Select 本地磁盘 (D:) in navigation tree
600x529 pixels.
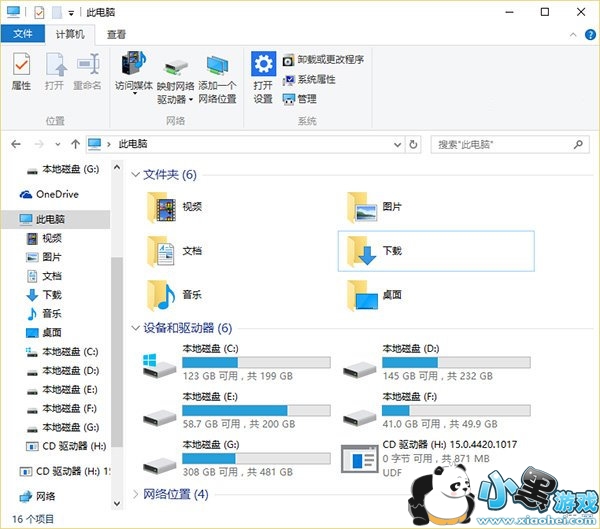pyautogui.click(x=62, y=371)
